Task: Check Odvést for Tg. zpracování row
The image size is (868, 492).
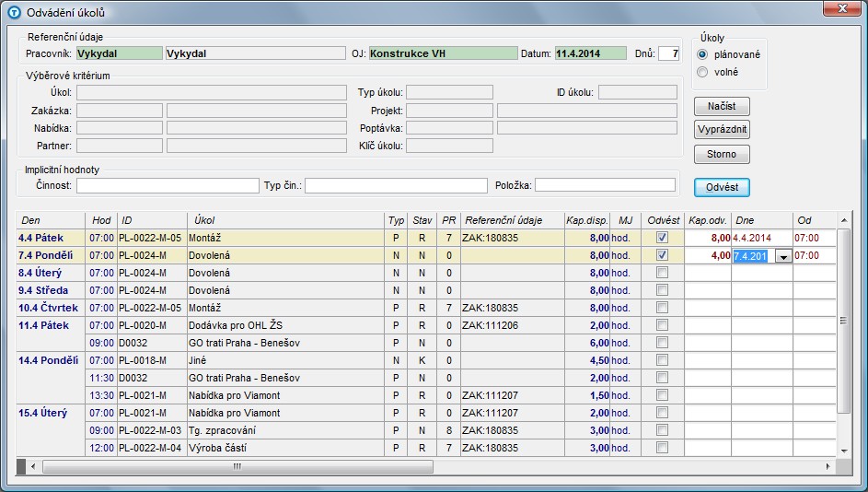Action: (662, 430)
